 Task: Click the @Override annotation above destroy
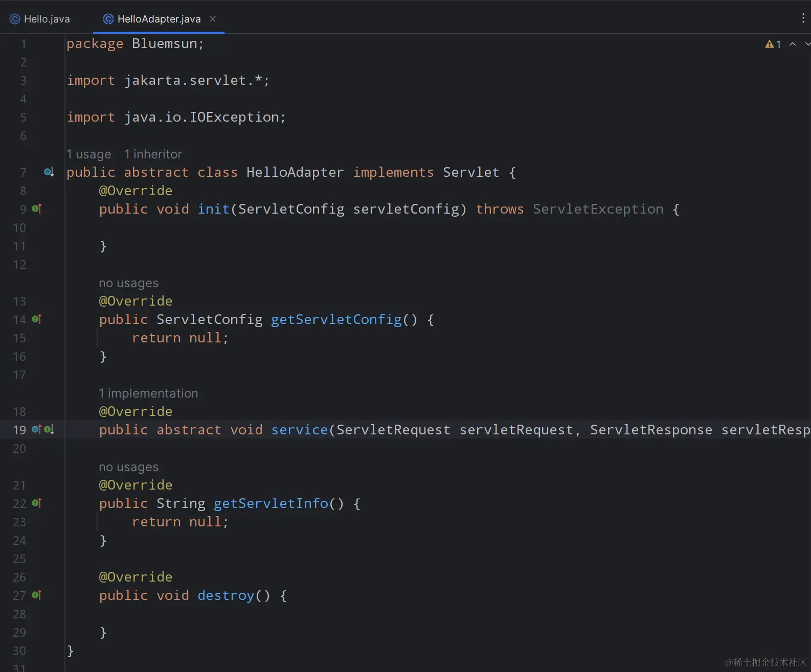(136, 577)
